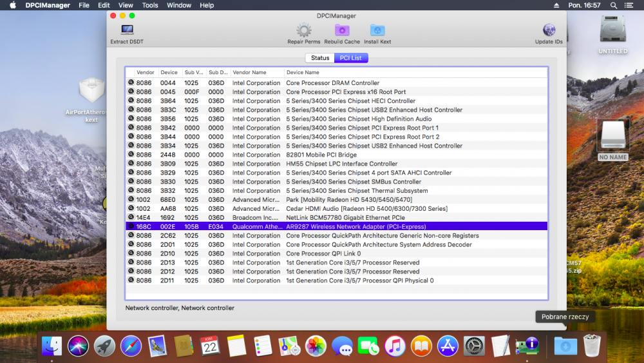Open the Downloads folder in the Dock

(565, 346)
